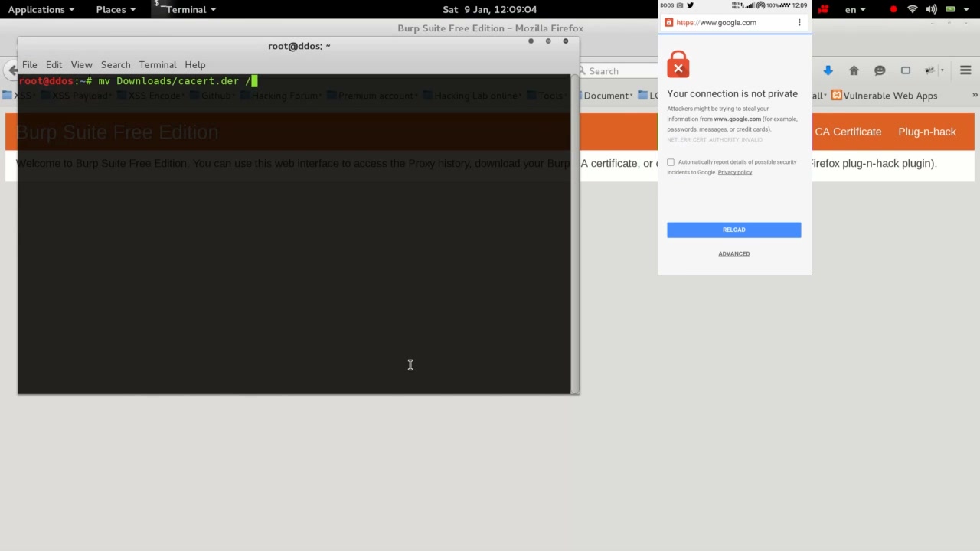Click the red recording dot indicator
This screenshot has height=551, width=980.
click(x=893, y=9)
